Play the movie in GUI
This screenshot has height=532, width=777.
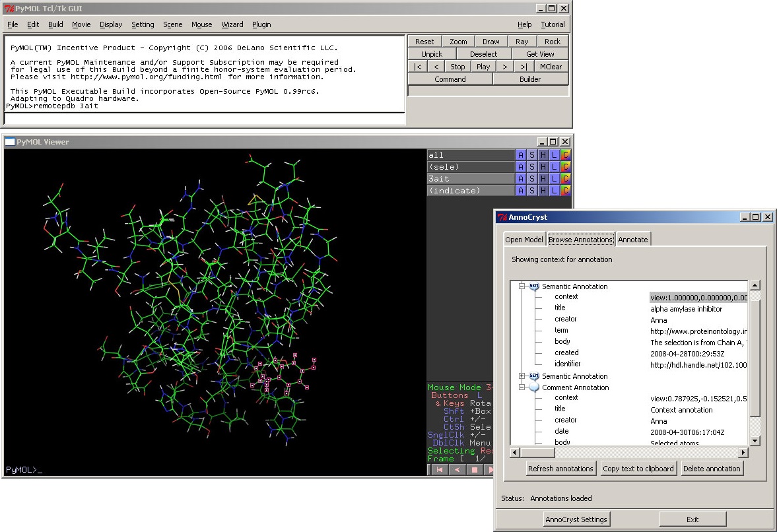(x=483, y=67)
